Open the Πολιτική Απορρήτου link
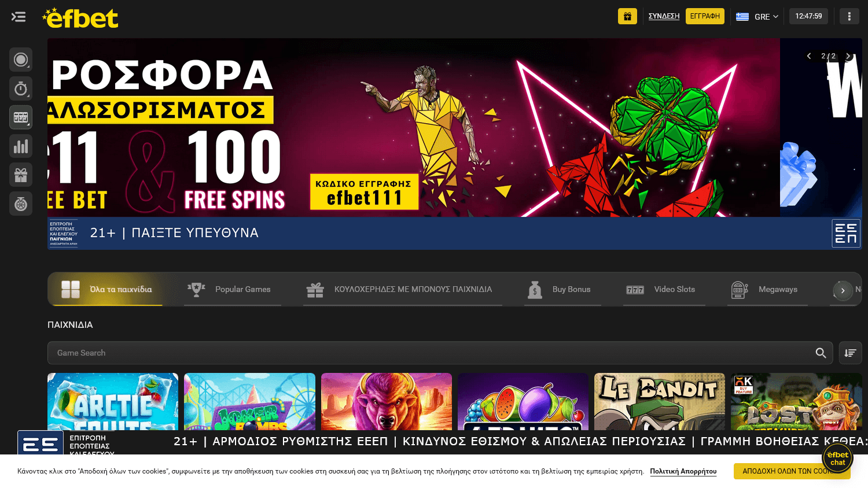 pyautogui.click(x=683, y=471)
